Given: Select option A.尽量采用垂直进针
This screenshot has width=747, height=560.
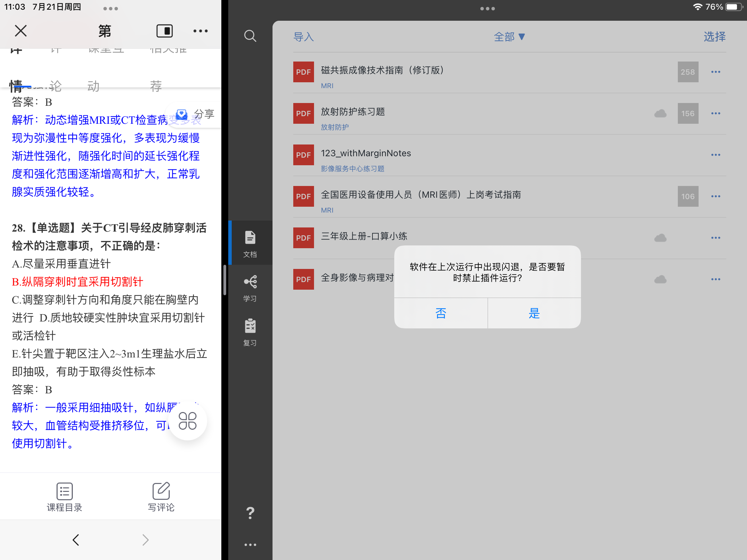Looking at the screenshot, I should coord(61,264).
